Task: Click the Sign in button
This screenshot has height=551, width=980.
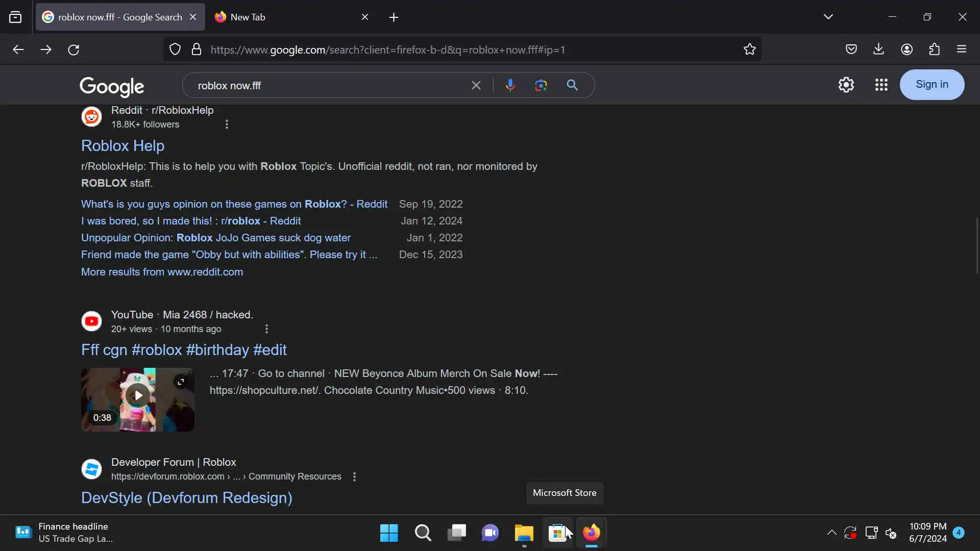Action: [x=932, y=85]
